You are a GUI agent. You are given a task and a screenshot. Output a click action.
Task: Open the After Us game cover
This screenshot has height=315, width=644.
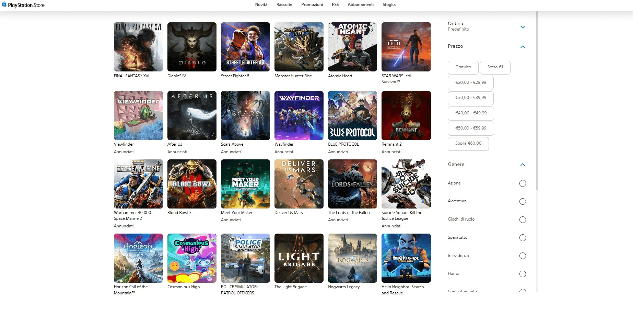tap(192, 115)
